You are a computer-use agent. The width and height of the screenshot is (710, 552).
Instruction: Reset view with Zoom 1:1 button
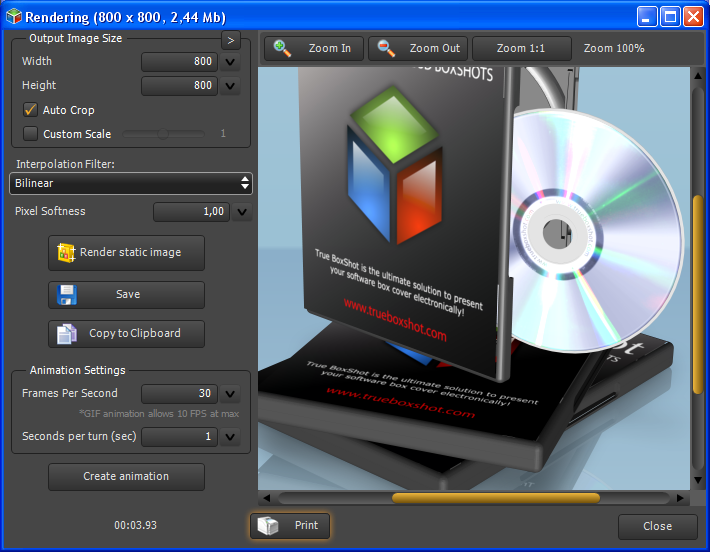point(521,48)
